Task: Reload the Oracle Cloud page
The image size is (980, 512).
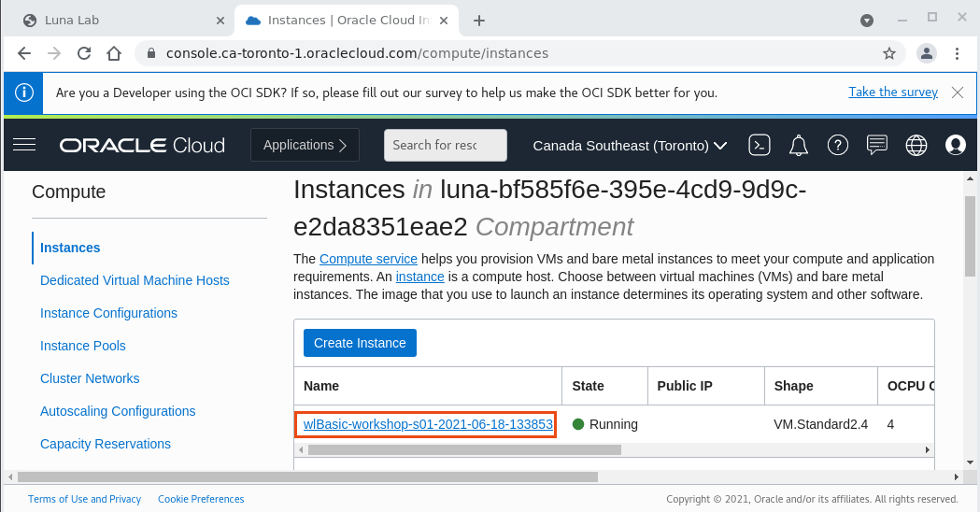Action: click(x=84, y=54)
